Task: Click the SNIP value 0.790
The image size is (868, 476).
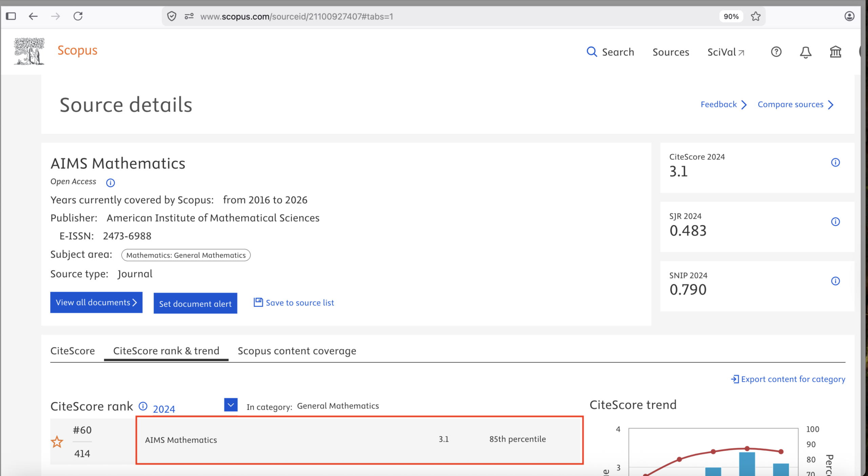Action: click(x=688, y=290)
